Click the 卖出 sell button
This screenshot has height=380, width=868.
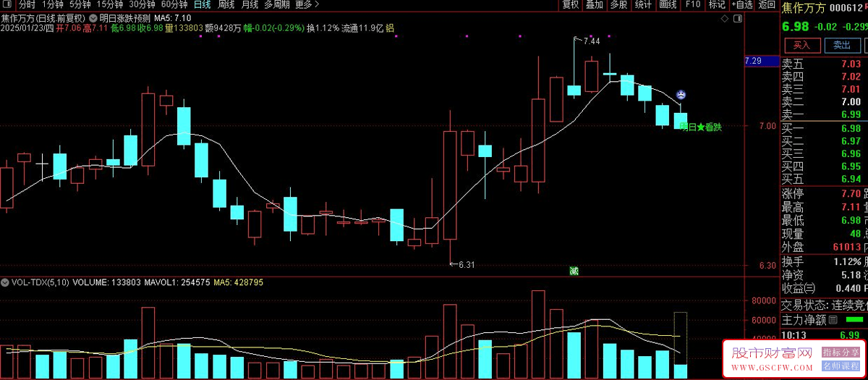tap(841, 45)
